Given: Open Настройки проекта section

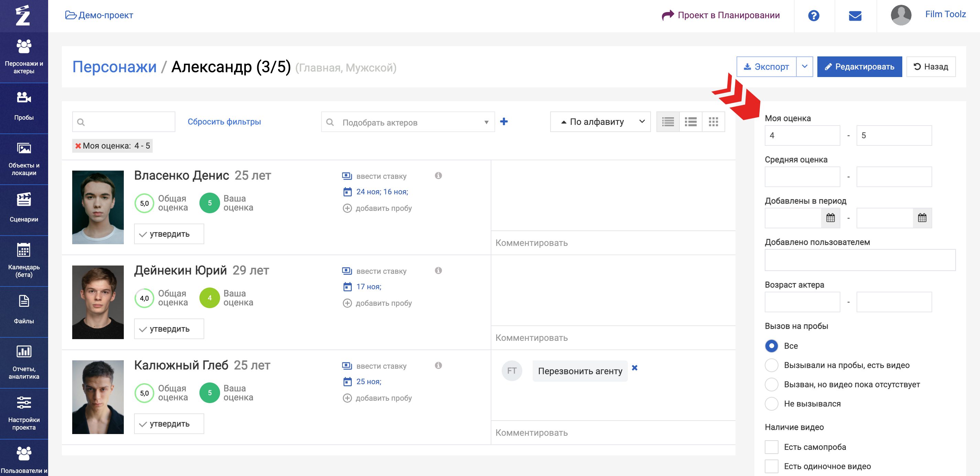Looking at the screenshot, I should coord(24,414).
